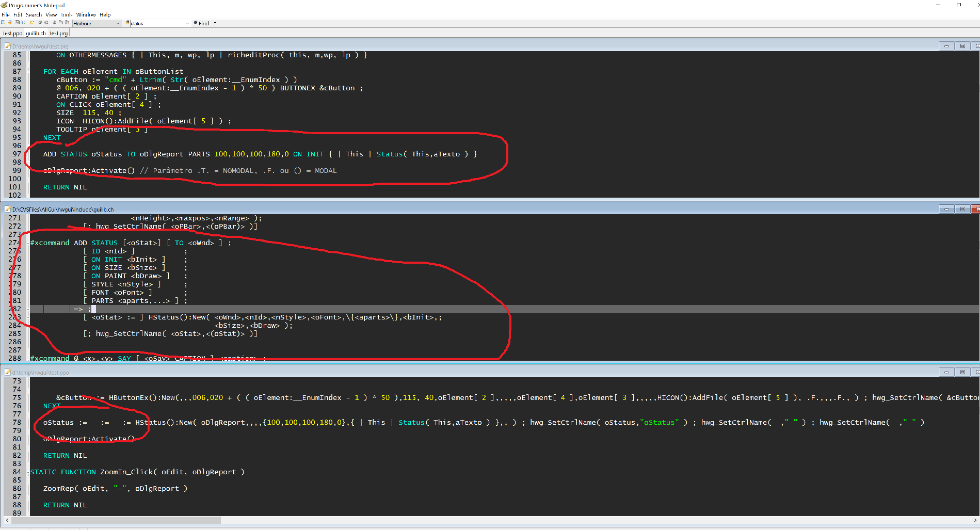Screen dimensions: 980x530
Task: Click the Redo toolbar icon
Action: tap(46, 23)
